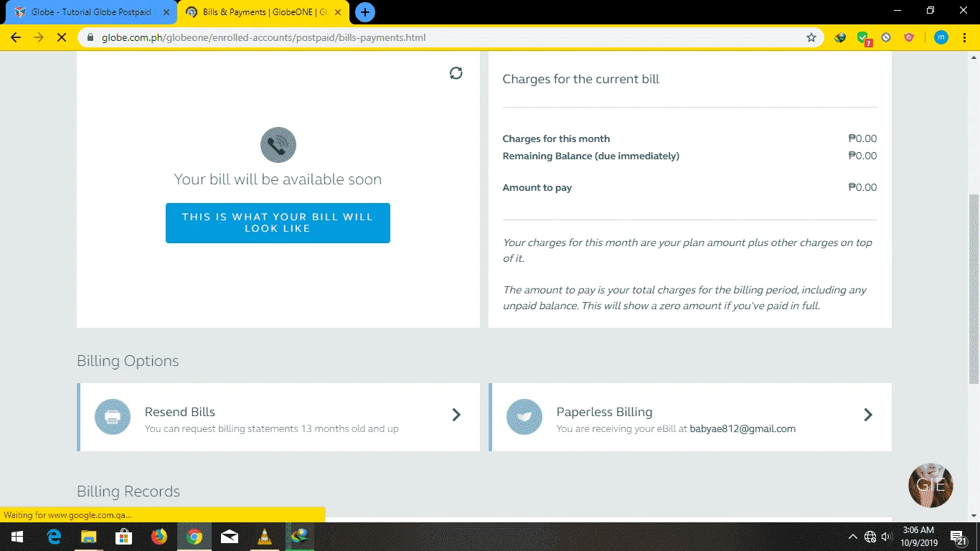Click the address bar URL field
The width and height of the screenshot is (980, 551).
click(452, 37)
